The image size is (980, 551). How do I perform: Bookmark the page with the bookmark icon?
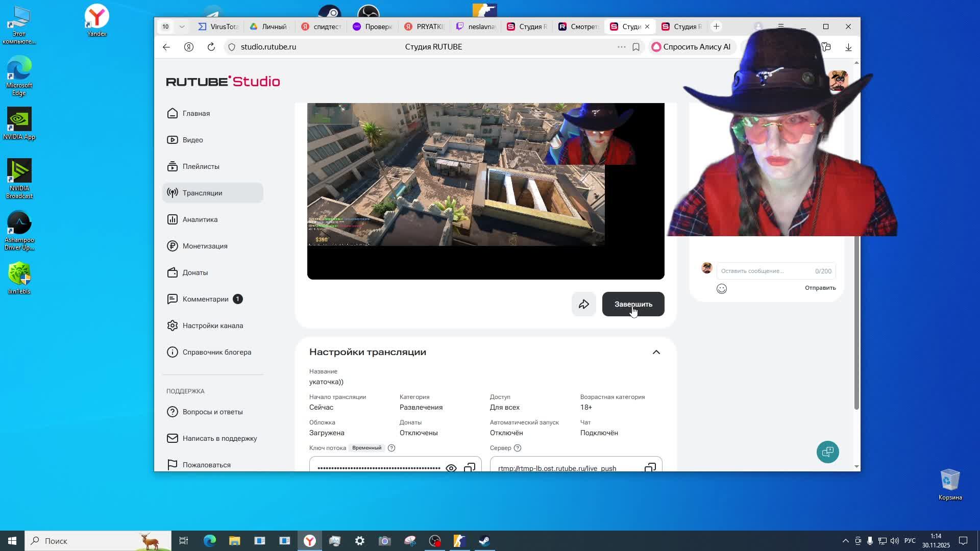[x=636, y=47]
